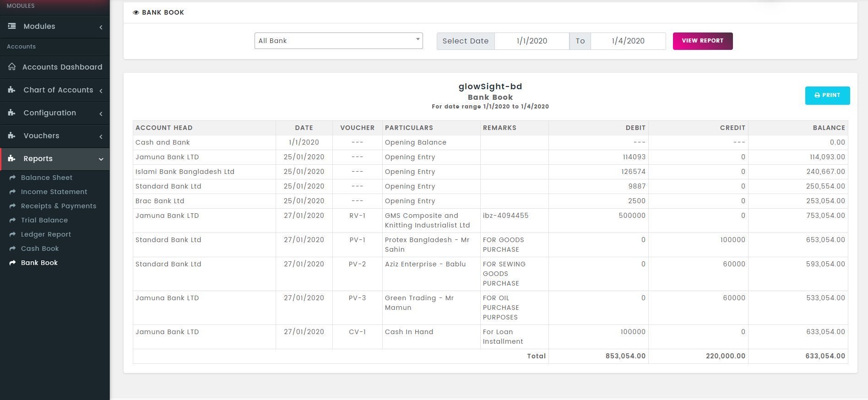Expand the Chart of Accounts chevron
The width and height of the screenshot is (868, 400).
[x=101, y=91]
